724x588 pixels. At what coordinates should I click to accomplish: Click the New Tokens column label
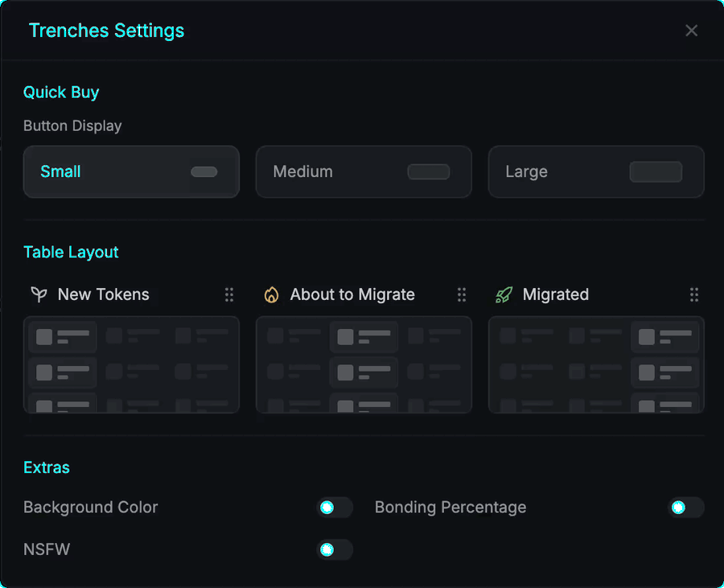click(104, 294)
